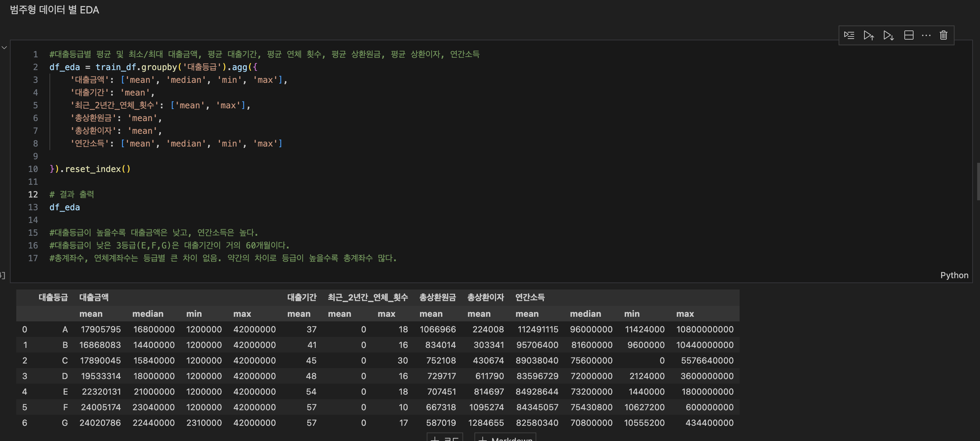Click the '총상환원금' table header
The height and width of the screenshot is (441, 980).
pos(438,297)
